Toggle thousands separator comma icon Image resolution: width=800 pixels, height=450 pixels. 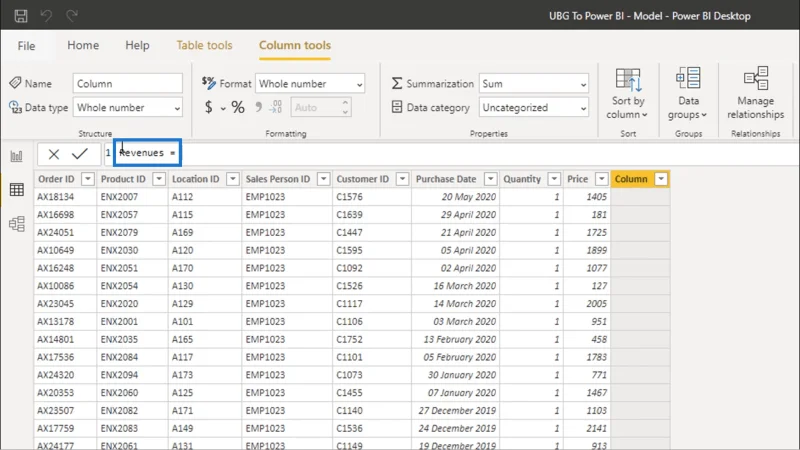tap(259, 107)
